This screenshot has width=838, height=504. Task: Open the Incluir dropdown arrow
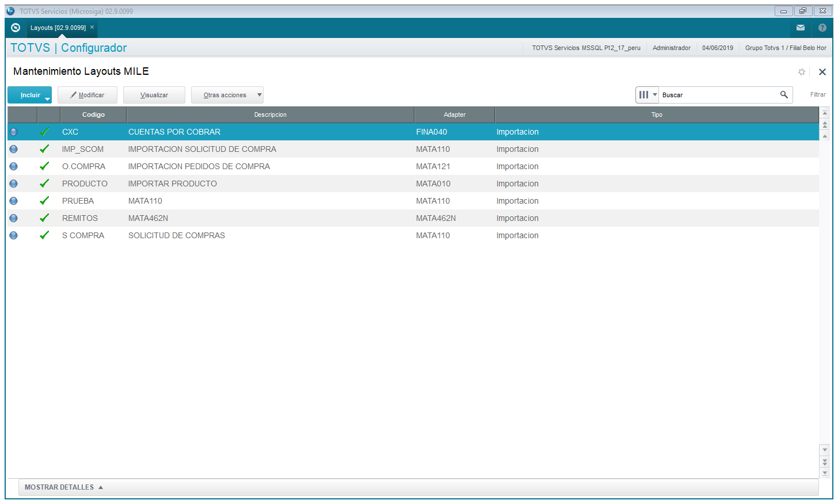pos(47,100)
